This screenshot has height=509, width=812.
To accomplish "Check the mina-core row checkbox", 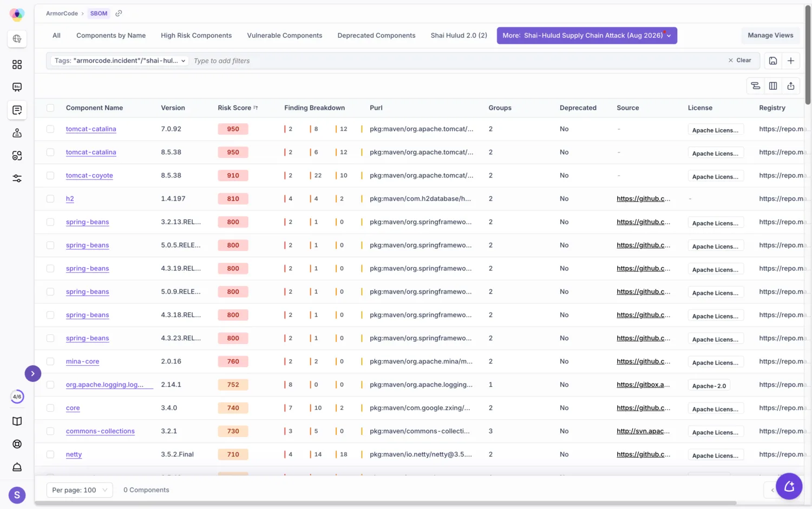I will (x=50, y=361).
